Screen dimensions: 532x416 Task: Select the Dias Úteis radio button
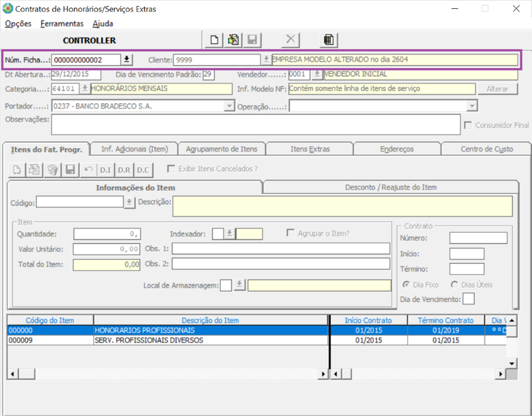pos(454,284)
